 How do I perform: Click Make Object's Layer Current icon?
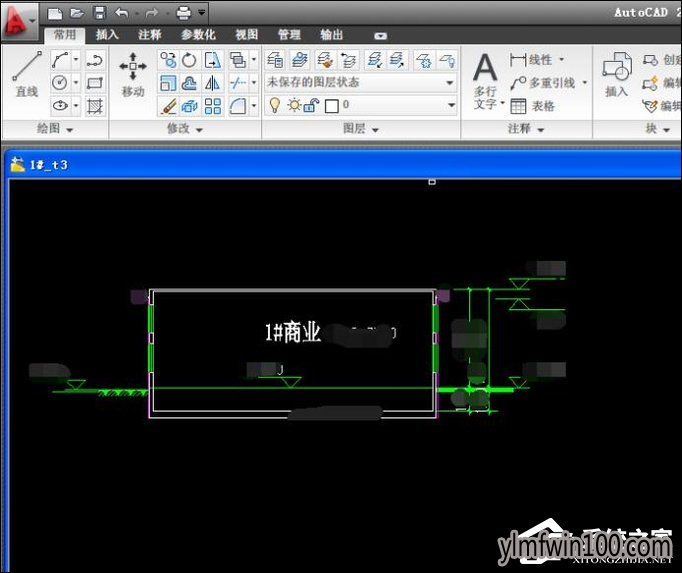[x=299, y=60]
